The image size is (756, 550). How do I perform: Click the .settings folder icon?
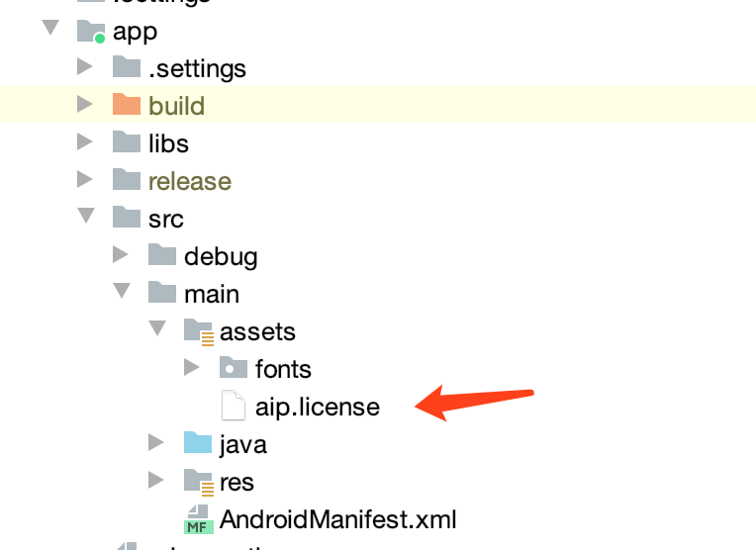click(127, 66)
